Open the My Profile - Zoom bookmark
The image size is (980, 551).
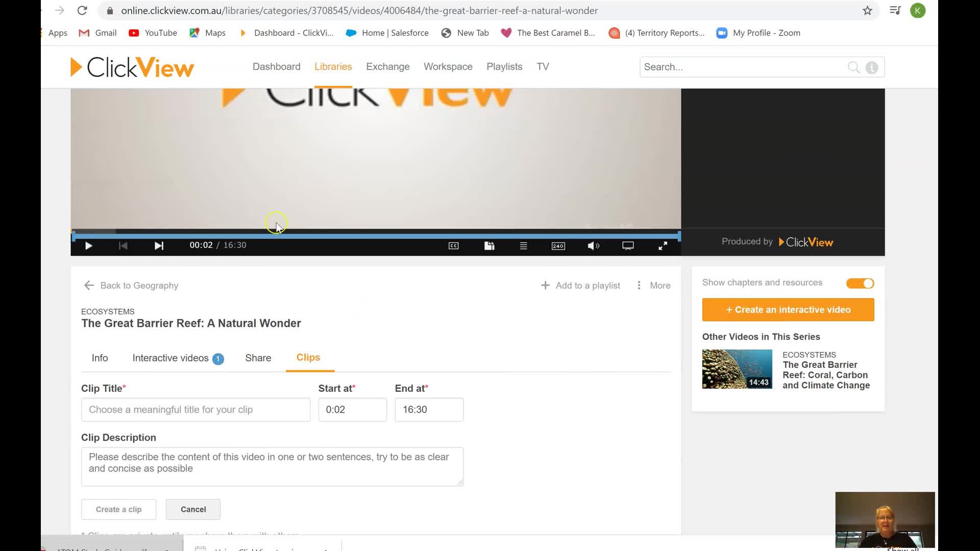point(758,33)
